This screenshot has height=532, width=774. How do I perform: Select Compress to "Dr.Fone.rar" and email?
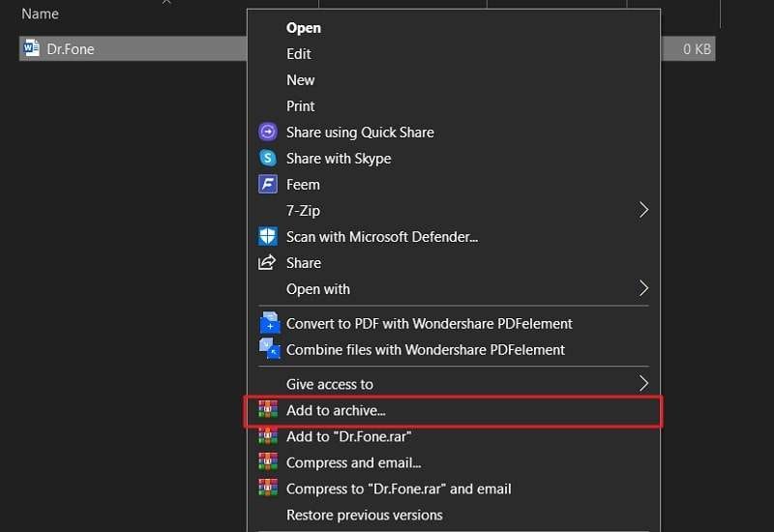tap(399, 488)
